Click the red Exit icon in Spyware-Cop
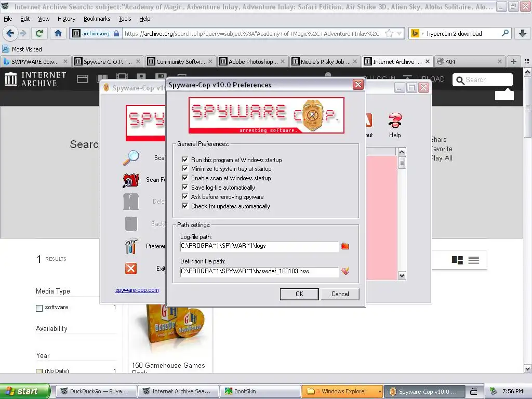 tap(131, 269)
